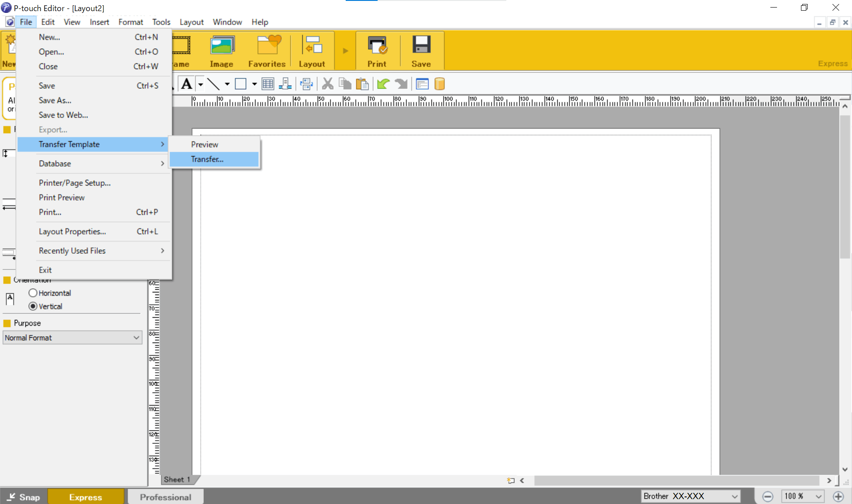Click the scroll down arrow
852x504 pixels.
point(845,469)
